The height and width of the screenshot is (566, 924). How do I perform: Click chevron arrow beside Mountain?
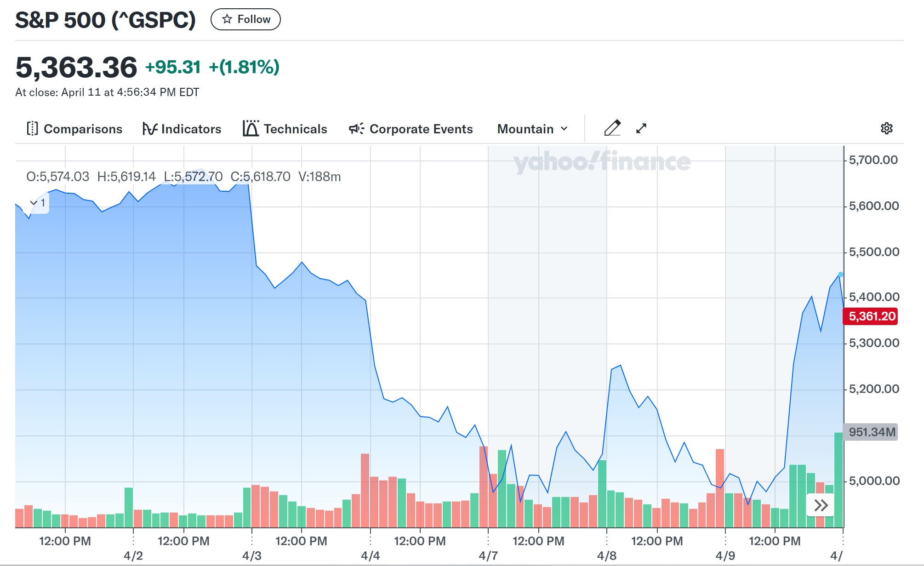pyautogui.click(x=564, y=129)
